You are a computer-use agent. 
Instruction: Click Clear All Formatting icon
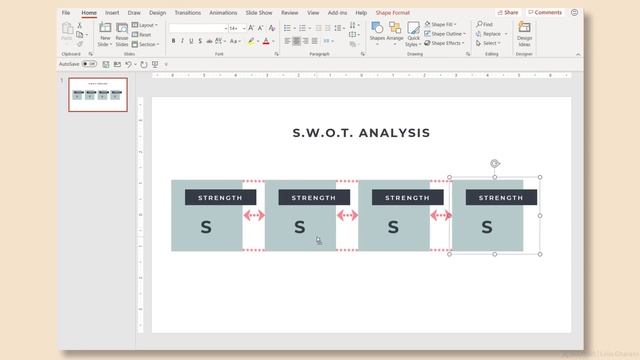pyautogui.click(x=272, y=28)
